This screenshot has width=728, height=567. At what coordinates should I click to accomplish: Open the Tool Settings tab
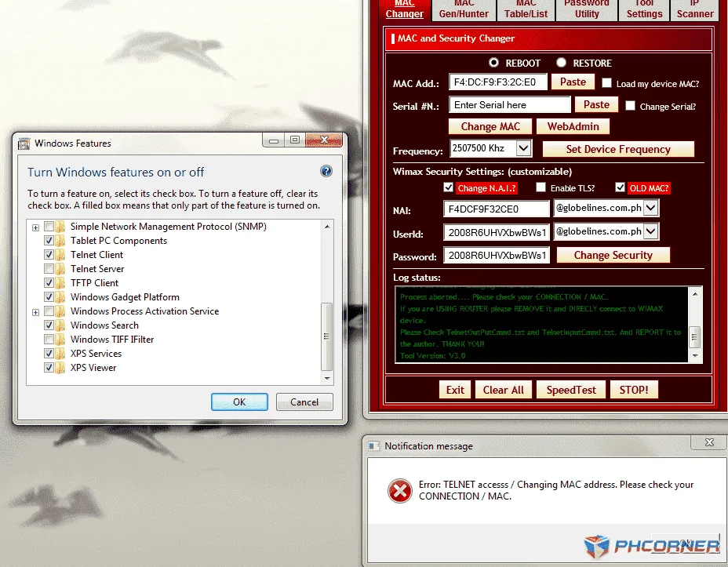[644, 9]
